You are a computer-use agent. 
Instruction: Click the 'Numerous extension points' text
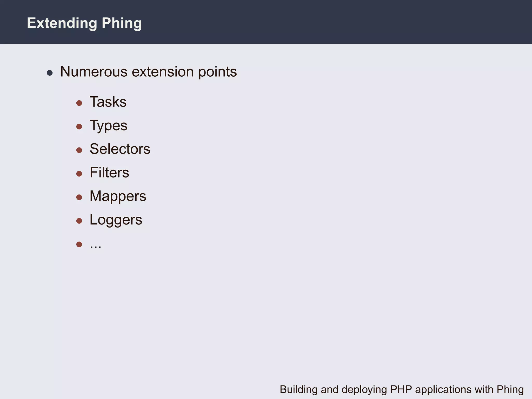[x=148, y=72]
